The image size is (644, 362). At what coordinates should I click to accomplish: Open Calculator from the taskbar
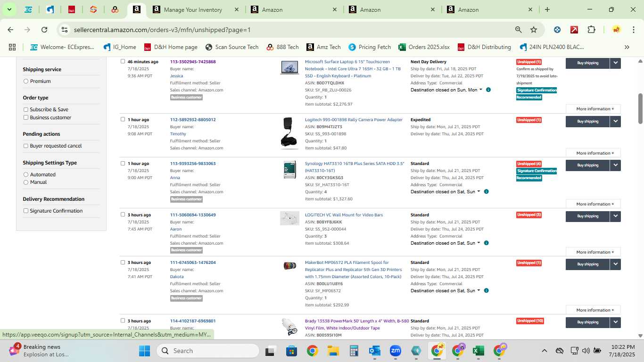tap(354, 351)
